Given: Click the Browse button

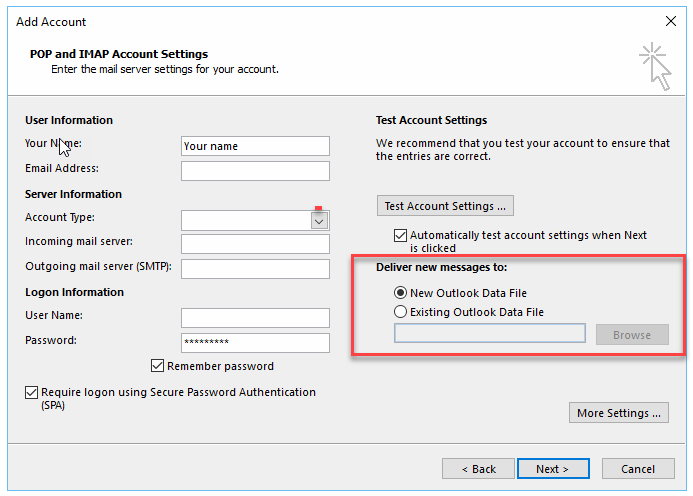Looking at the screenshot, I should click(632, 335).
